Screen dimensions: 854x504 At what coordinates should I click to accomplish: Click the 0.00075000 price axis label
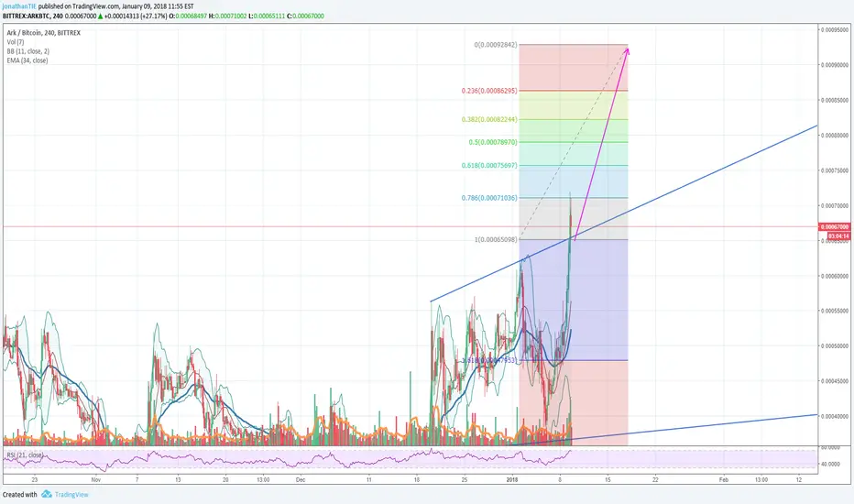point(835,170)
